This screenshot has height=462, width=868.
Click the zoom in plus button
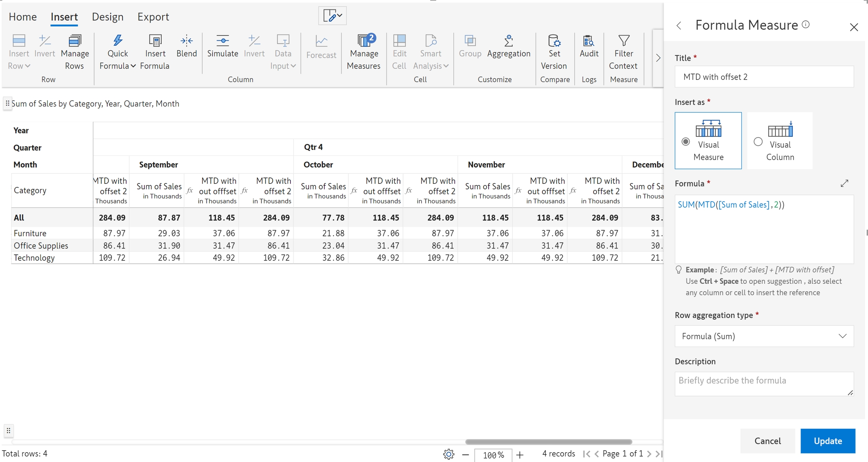tap(520, 455)
